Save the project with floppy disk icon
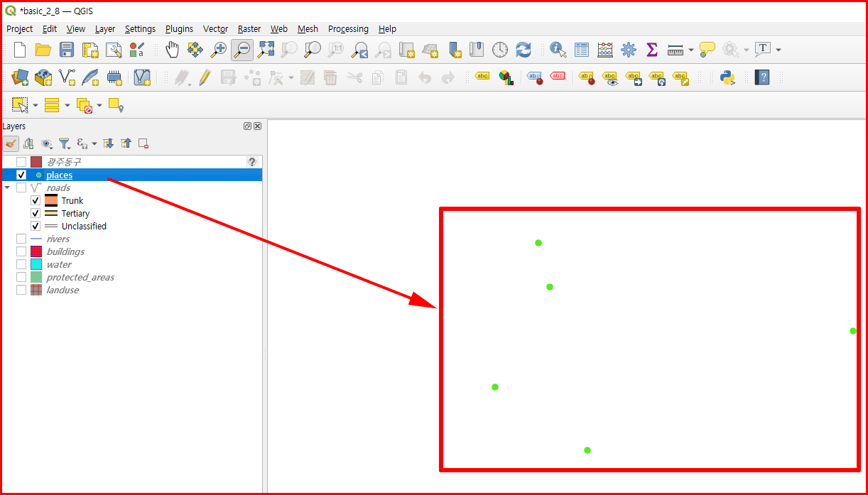Image resolution: width=868 pixels, height=495 pixels. 67,50
